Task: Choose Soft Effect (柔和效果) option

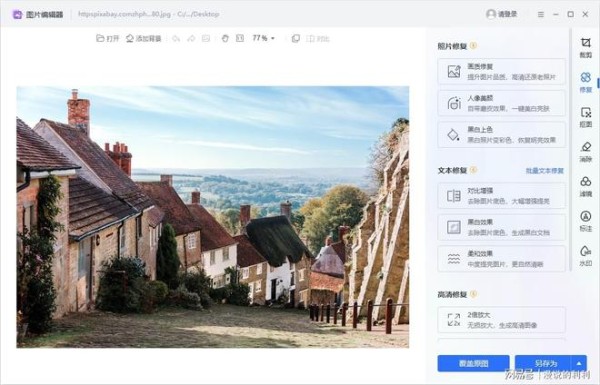Action: click(501, 258)
